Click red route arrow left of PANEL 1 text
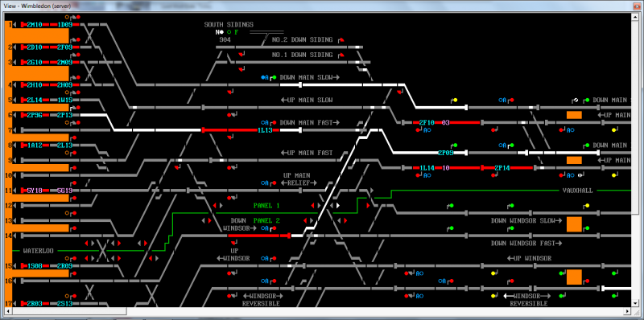644x320 pixels. [215, 206]
